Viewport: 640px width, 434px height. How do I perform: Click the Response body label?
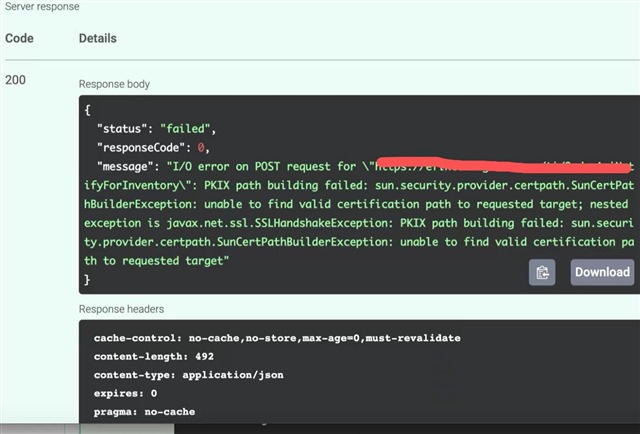tap(115, 84)
